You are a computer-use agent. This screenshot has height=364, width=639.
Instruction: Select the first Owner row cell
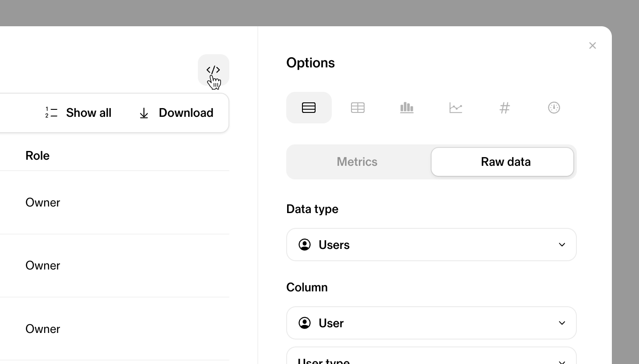[43, 203]
